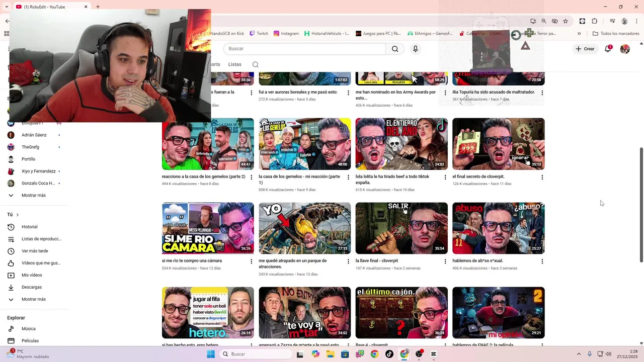Open TikTok from the taskbar

point(389,354)
